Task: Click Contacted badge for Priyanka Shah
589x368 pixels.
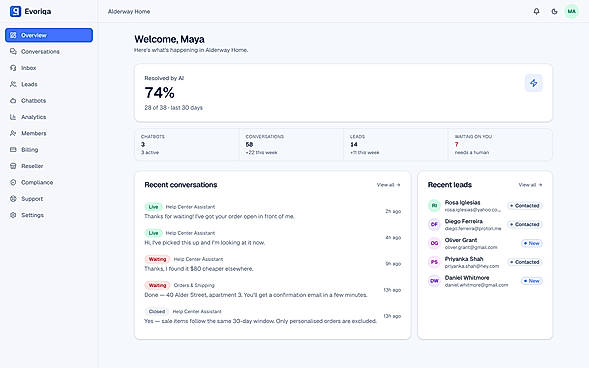Action: [x=525, y=262]
